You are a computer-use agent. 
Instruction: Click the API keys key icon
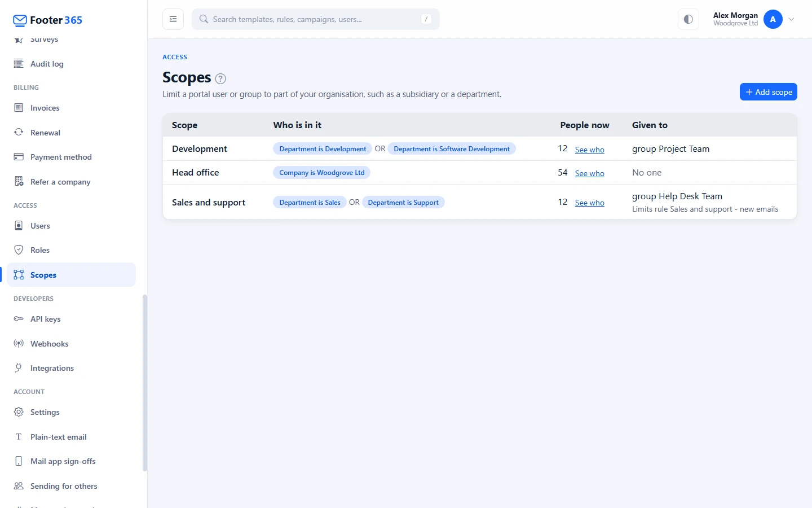pyautogui.click(x=19, y=318)
